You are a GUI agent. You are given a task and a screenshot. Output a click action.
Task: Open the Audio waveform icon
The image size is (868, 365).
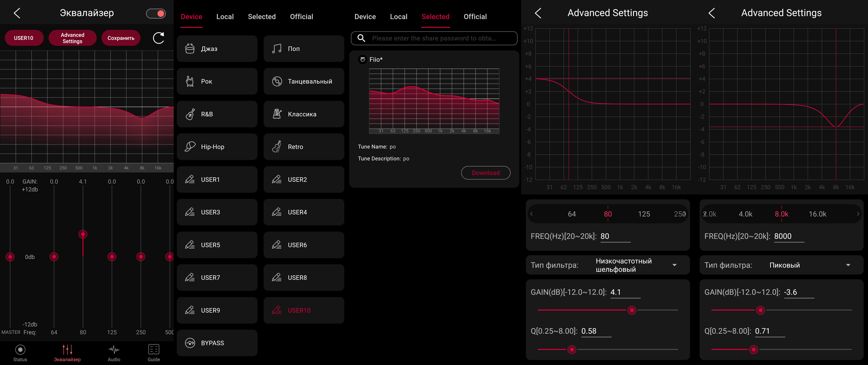(114, 350)
